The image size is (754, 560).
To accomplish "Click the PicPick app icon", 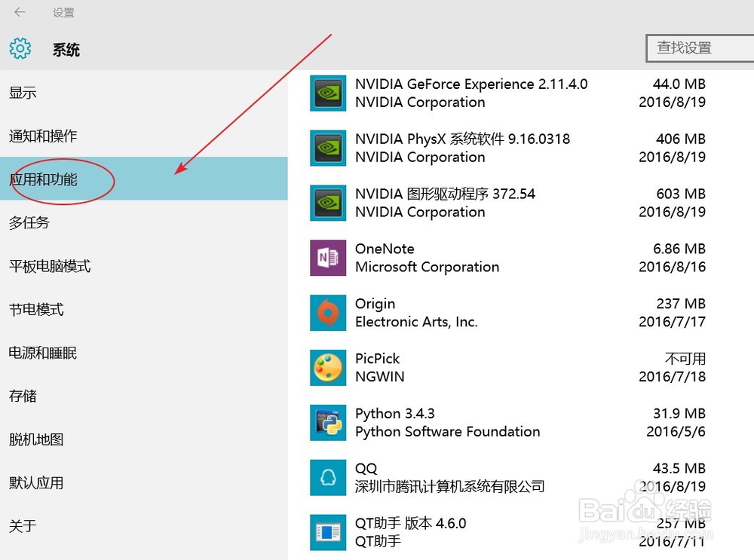I will point(328,368).
